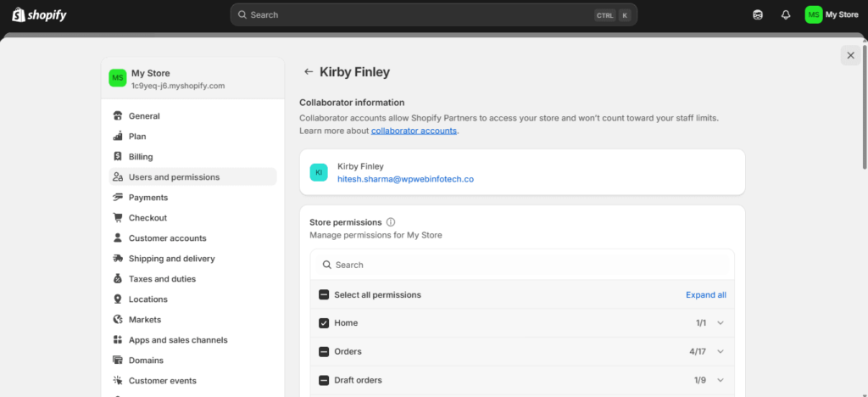
Task: Open the collaborator accounts link
Action: click(x=414, y=131)
